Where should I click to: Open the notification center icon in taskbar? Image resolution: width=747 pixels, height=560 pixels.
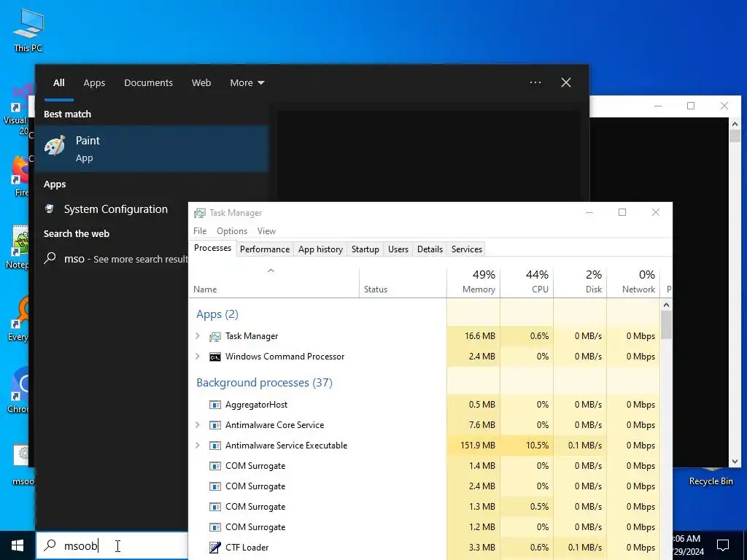tap(723, 545)
